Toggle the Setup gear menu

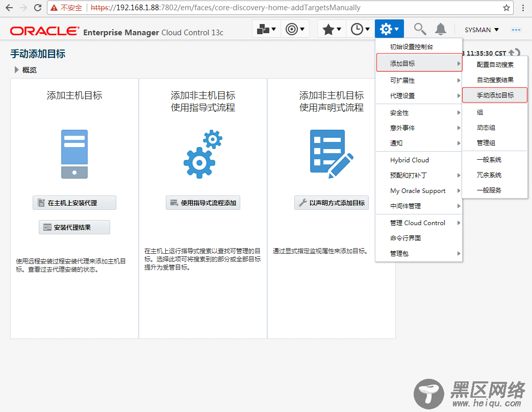389,29
